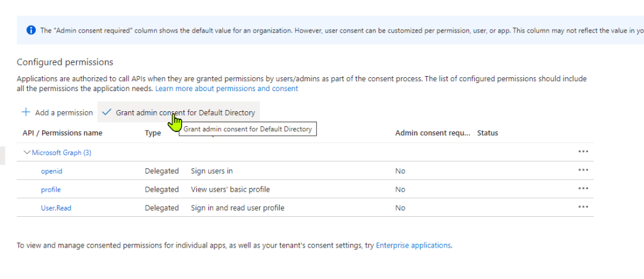644x279 pixels.
Task: Click the Status column header
Action: point(487,133)
